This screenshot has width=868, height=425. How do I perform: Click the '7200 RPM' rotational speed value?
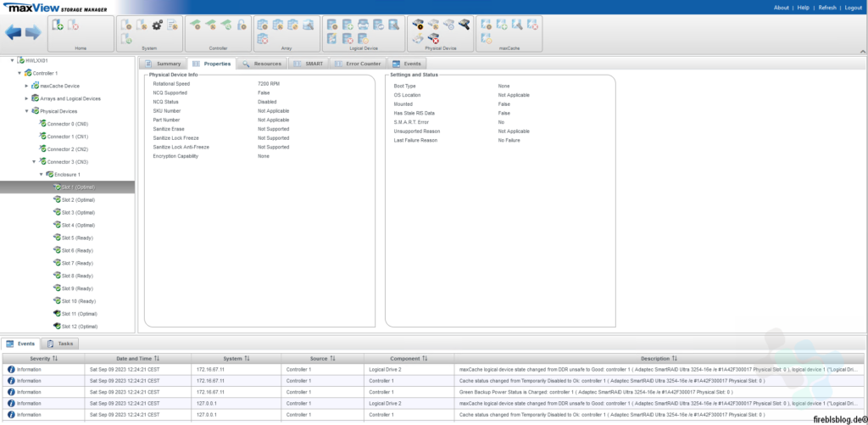[269, 84]
